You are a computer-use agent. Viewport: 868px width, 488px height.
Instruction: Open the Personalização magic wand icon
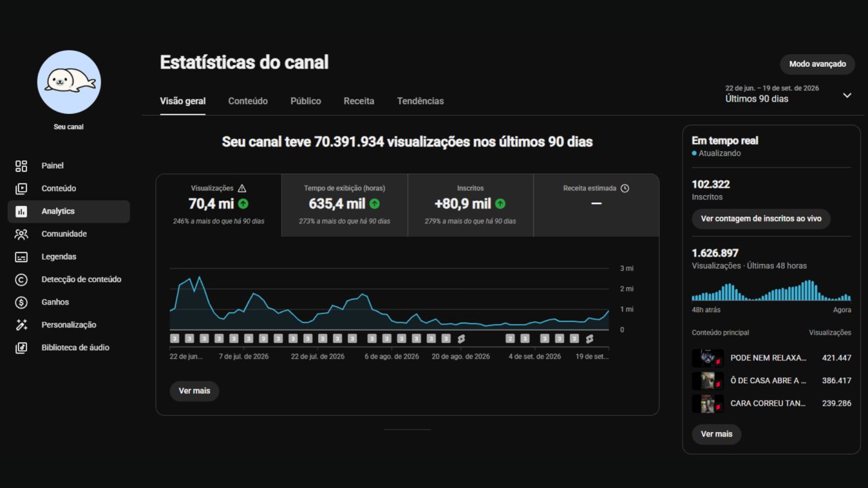coord(21,325)
